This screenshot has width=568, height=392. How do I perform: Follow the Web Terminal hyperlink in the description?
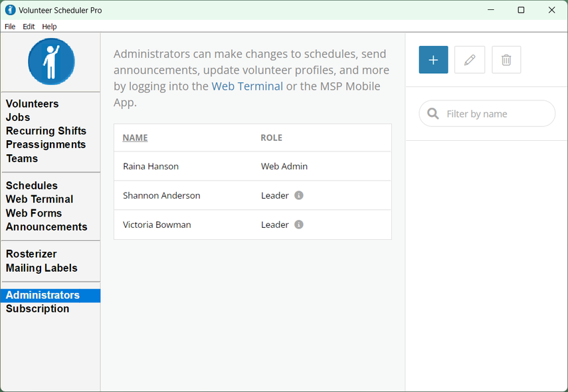click(x=247, y=86)
